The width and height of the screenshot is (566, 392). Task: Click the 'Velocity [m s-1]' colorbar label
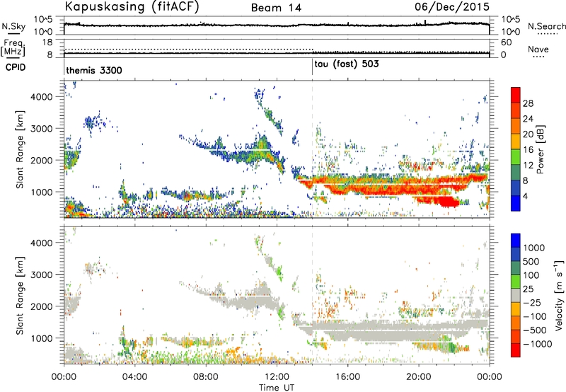[559, 295]
